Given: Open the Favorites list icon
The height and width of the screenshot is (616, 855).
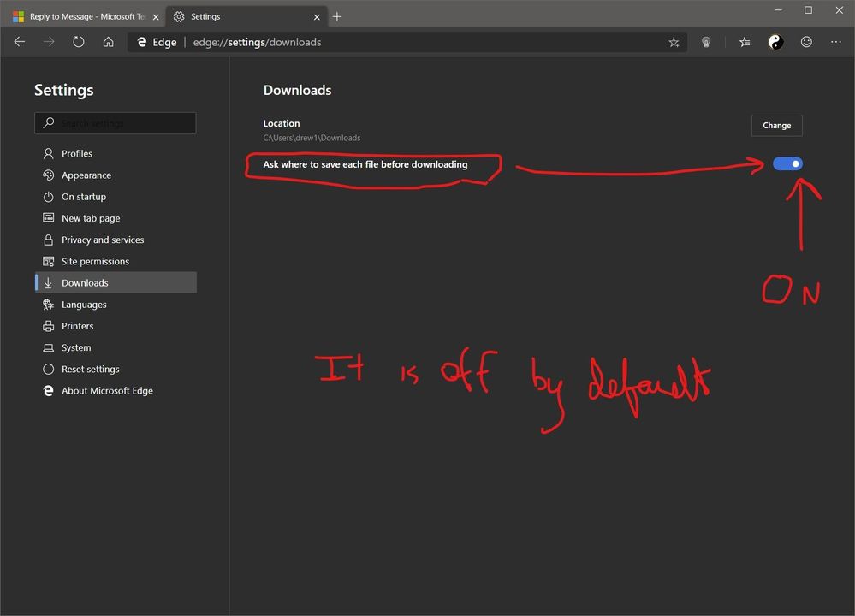Looking at the screenshot, I should pos(745,42).
